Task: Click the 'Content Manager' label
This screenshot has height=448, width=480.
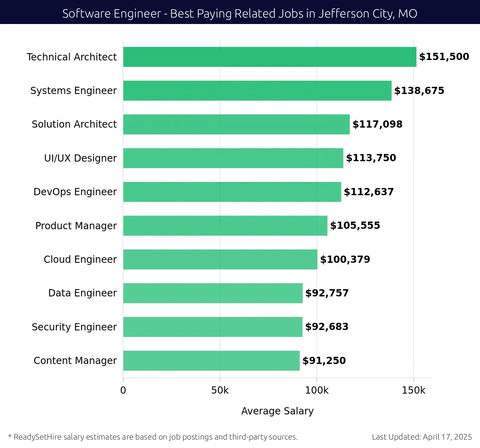Action: coord(75,360)
